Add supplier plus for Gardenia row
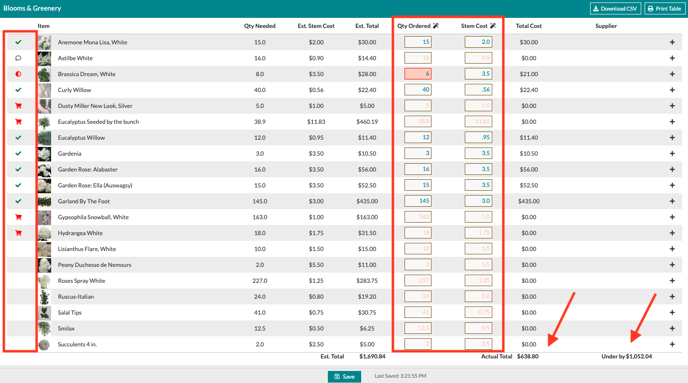Image resolution: width=688 pixels, height=383 pixels. point(672,153)
